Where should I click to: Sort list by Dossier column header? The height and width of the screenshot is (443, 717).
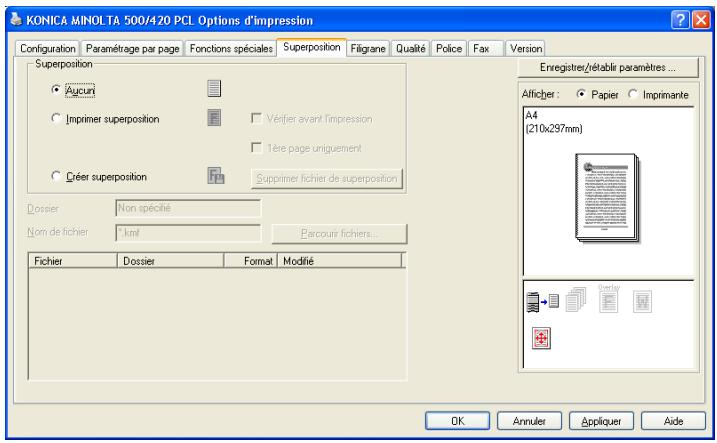pyautogui.click(x=170, y=261)
